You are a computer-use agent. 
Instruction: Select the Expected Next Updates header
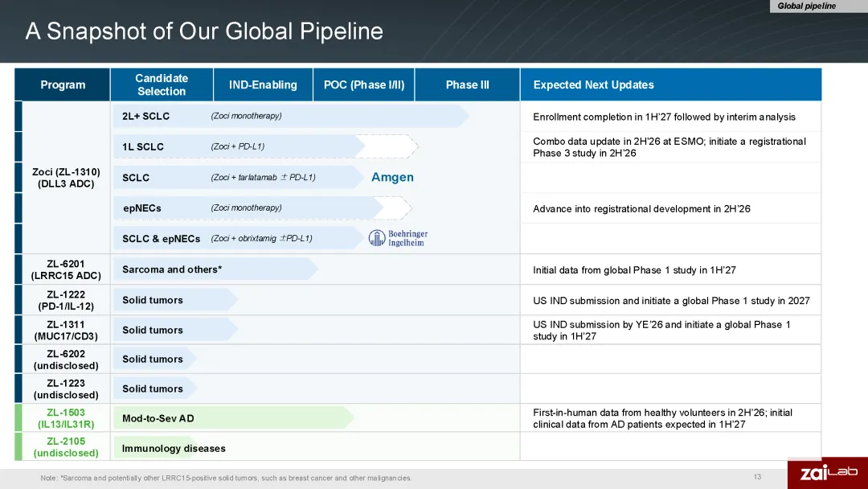point(671,84)
